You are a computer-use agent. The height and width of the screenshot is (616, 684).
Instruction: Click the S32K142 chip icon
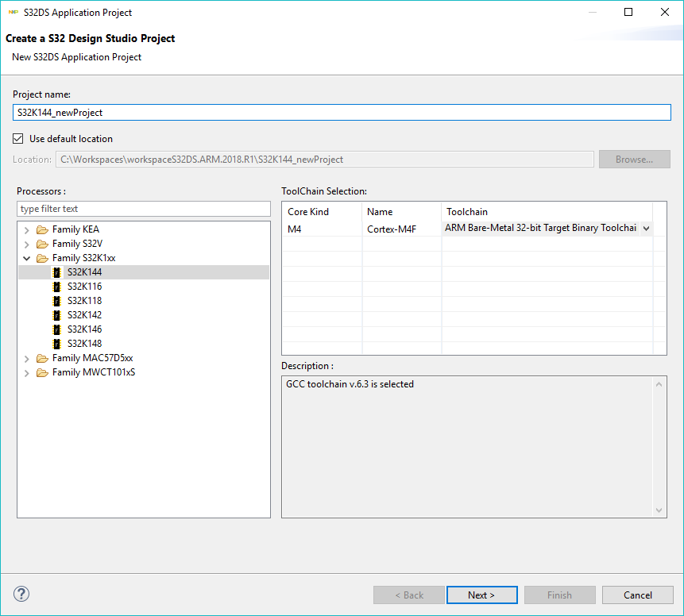56,315
